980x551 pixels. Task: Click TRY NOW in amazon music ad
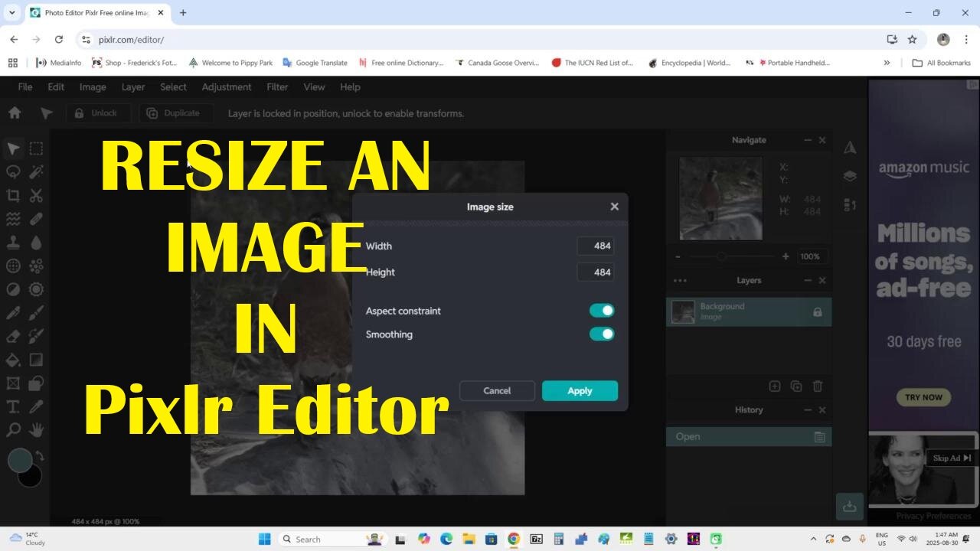click(x=923, y=397)
